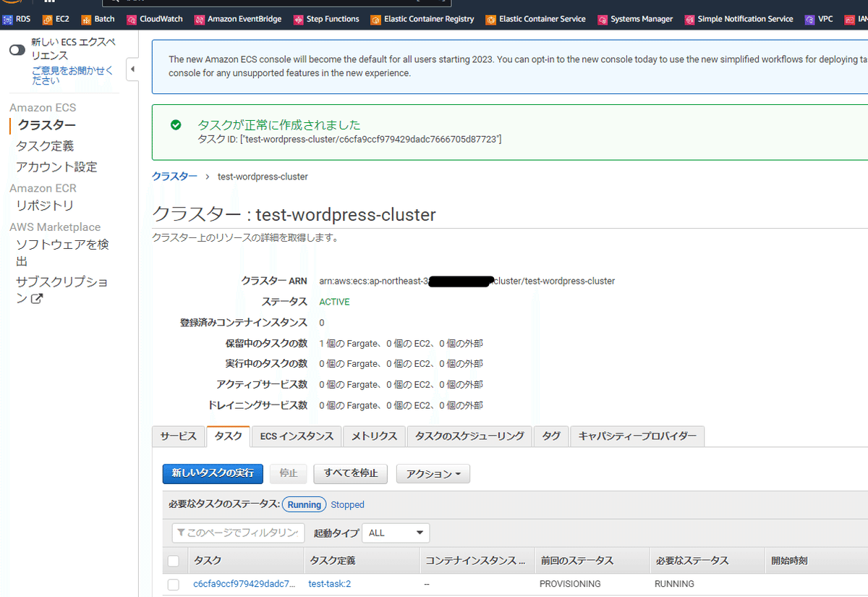
Task: Click the 新しいタスクの実行 button
Action: pos(213,473)
